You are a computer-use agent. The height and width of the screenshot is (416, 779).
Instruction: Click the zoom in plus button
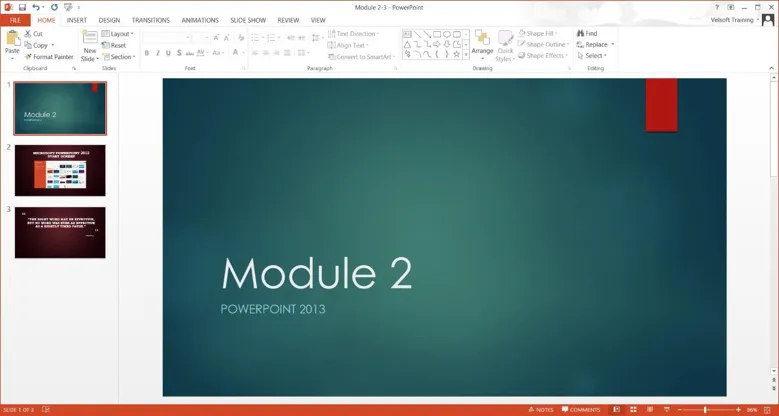[x=738, y=410]
